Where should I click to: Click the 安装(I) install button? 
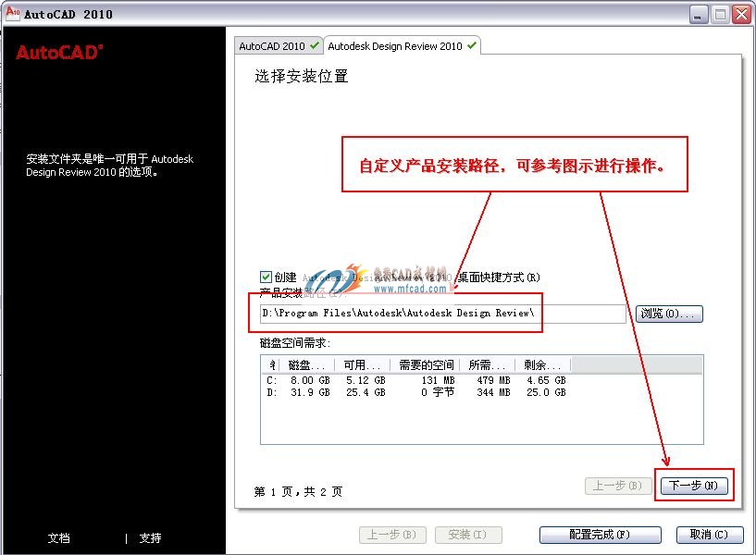click(468, 535)
